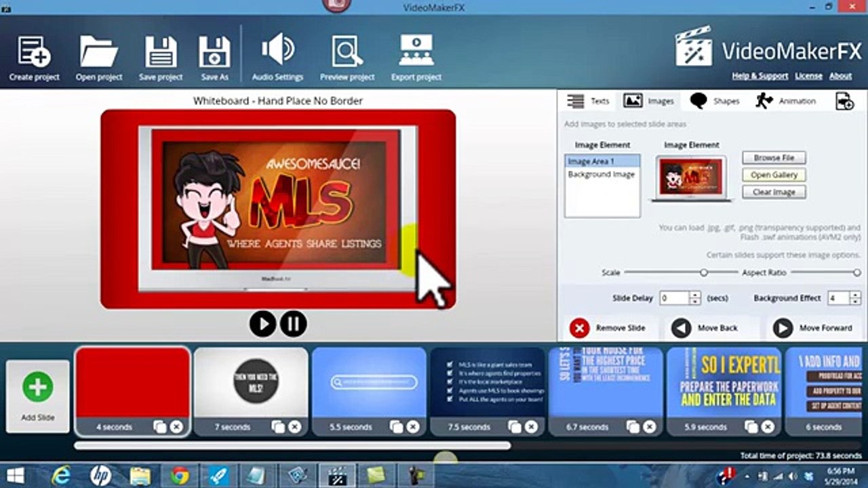Select the 7.5 seconds checklist slide thumbnail
The height and width of the screenshot is (488, 868).
487,384
